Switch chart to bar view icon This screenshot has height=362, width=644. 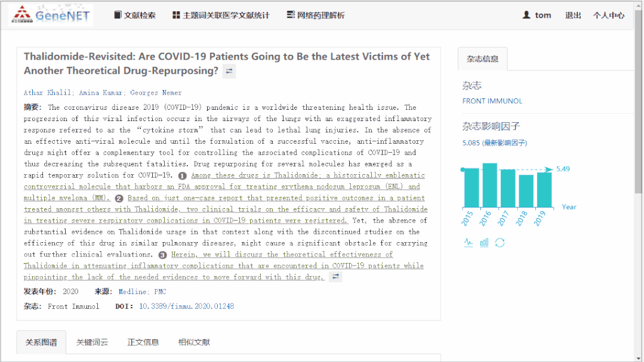484,243
